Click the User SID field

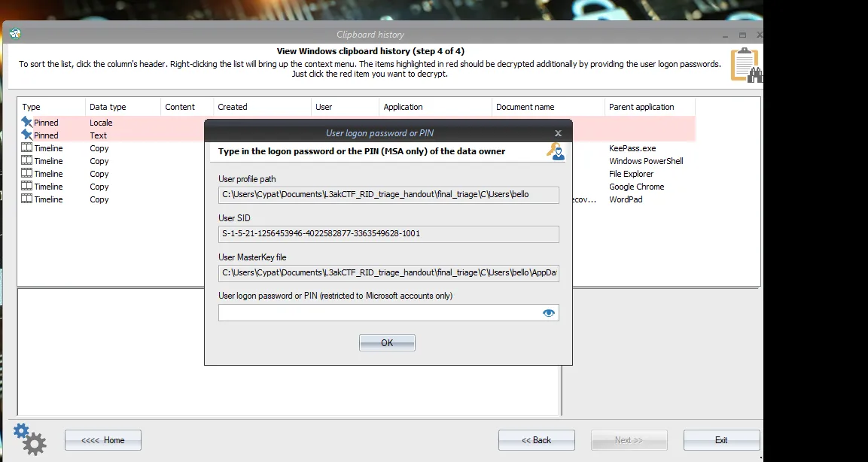pos(388,233)
